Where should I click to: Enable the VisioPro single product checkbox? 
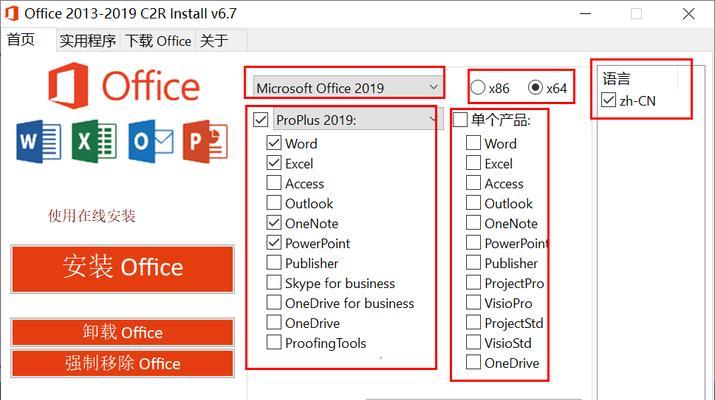(473, 302)
